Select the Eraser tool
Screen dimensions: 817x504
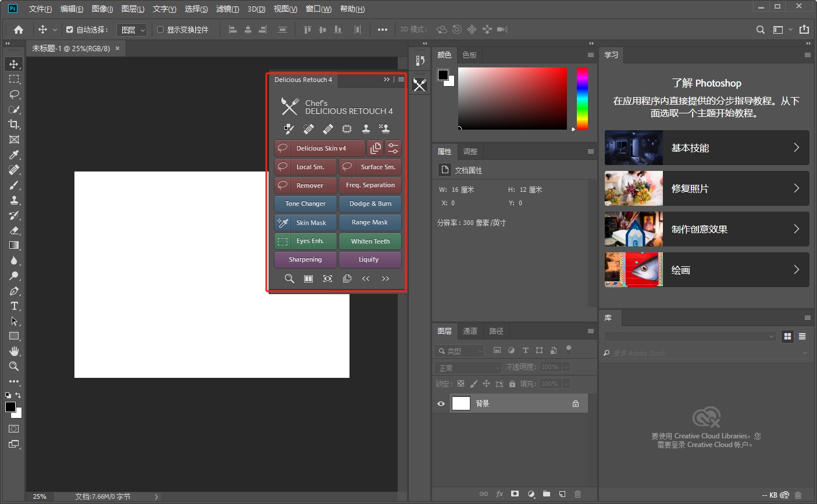14,230
